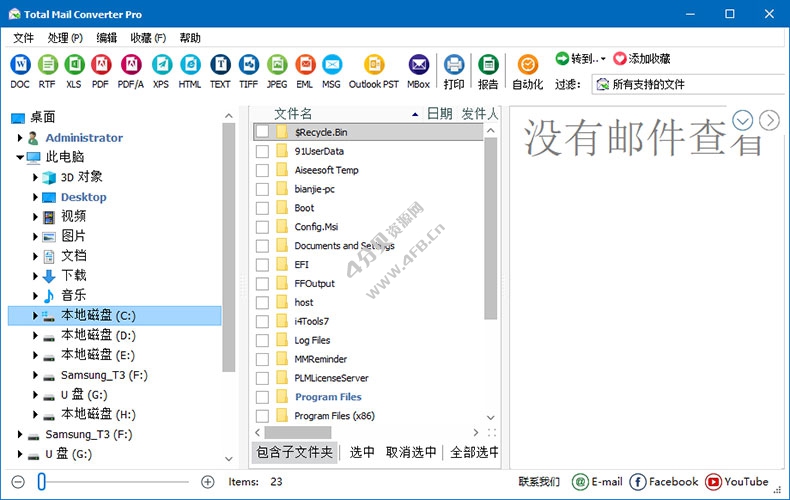Click the PDF conversion icon
Viewport: 790px width, 500px height.
(101, 65)
